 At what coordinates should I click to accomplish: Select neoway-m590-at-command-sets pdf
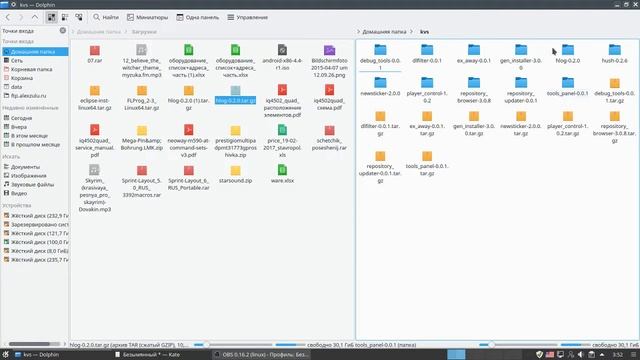pos(189,141)
